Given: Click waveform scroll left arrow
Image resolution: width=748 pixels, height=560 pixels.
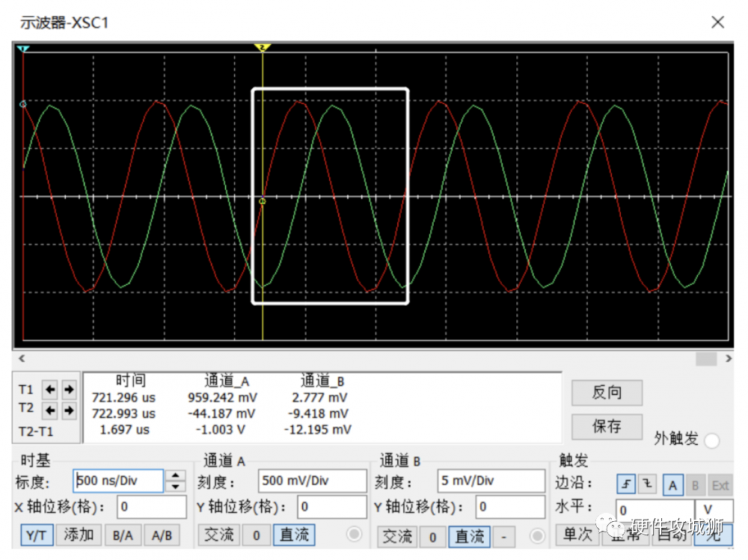Looking at the screenshot, I should pos(22,358).
